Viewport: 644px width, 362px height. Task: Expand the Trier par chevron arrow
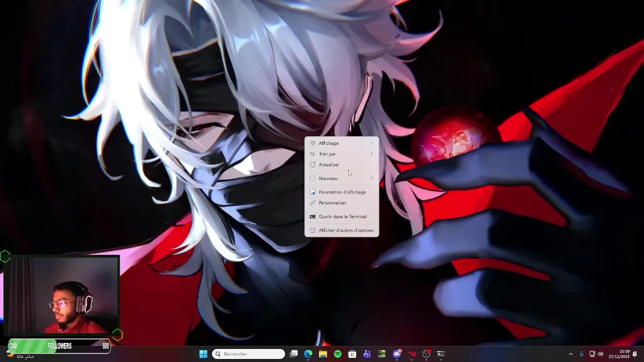coord(372,154)
